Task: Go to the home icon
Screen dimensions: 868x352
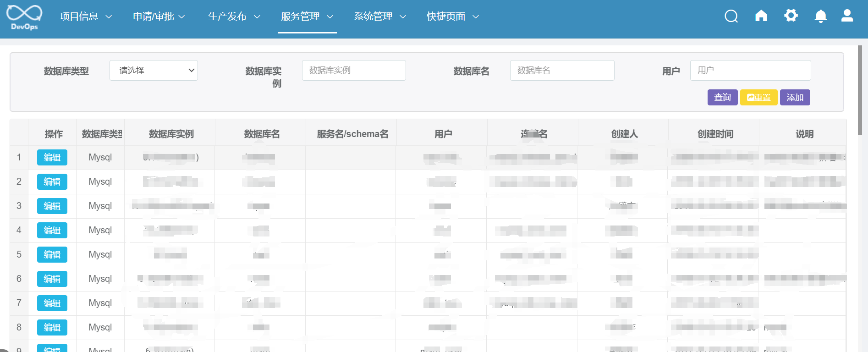Action: 761,16
